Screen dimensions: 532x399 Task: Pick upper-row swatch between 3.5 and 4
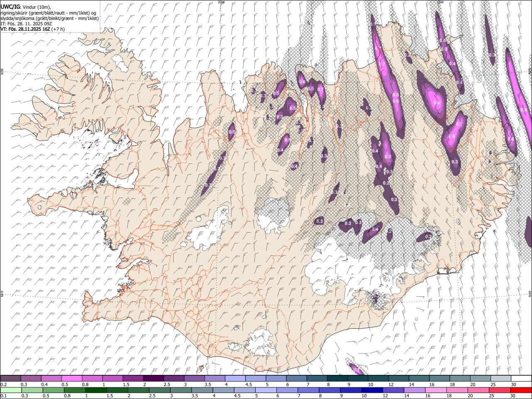(x=214, y=379)
